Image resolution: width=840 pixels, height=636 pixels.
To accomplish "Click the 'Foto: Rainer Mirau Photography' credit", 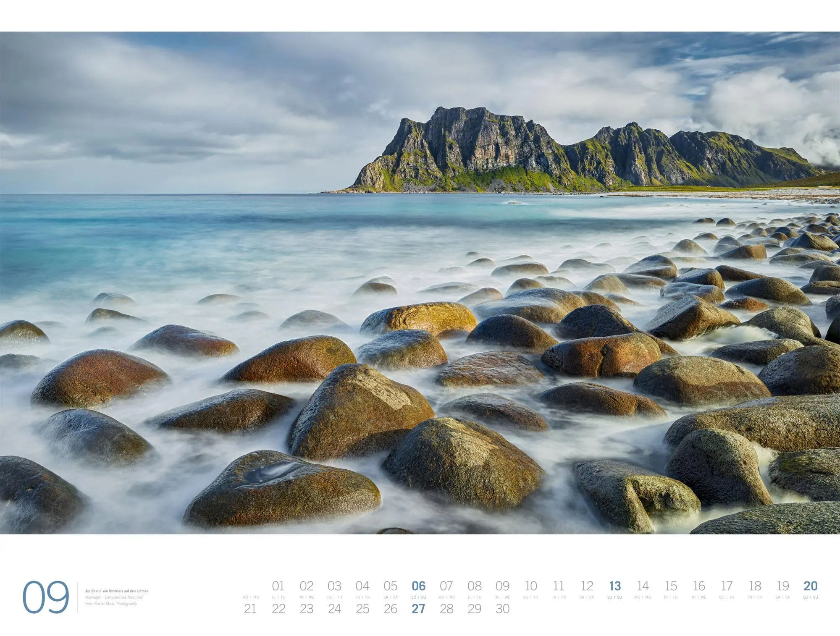I will tap(111, 604).
